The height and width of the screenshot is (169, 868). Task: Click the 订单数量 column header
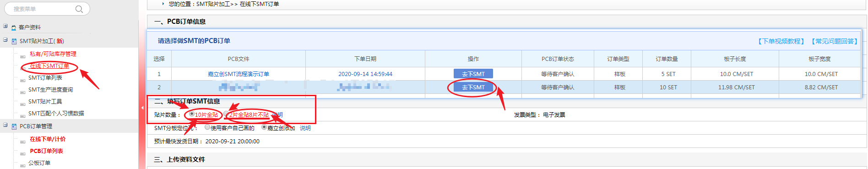click(x=667, y=59)
